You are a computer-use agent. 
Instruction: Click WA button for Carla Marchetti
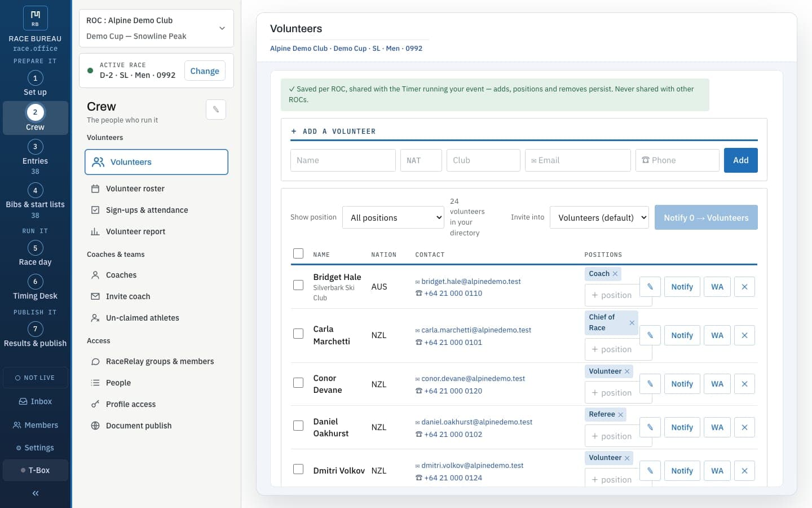click(x=717, y=335)
